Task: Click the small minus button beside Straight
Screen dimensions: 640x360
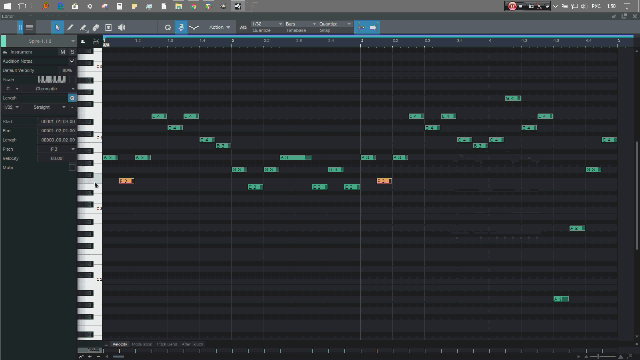Action: coord(72,107)
